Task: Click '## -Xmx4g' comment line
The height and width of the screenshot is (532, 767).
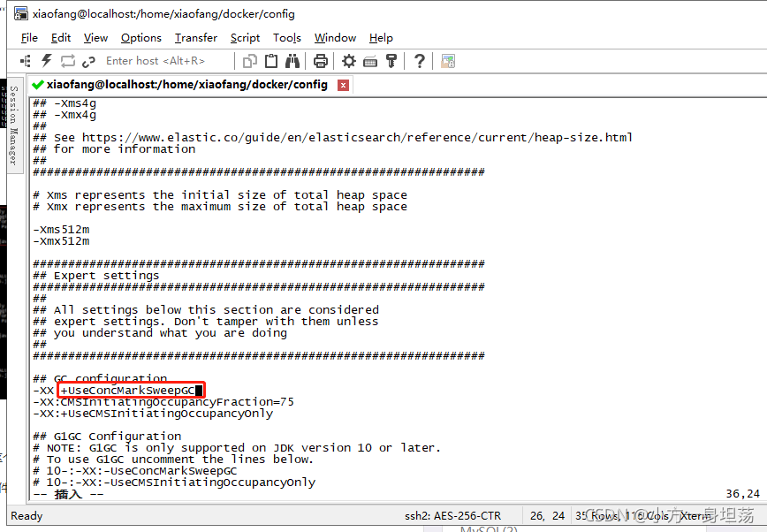Action: 65,115
